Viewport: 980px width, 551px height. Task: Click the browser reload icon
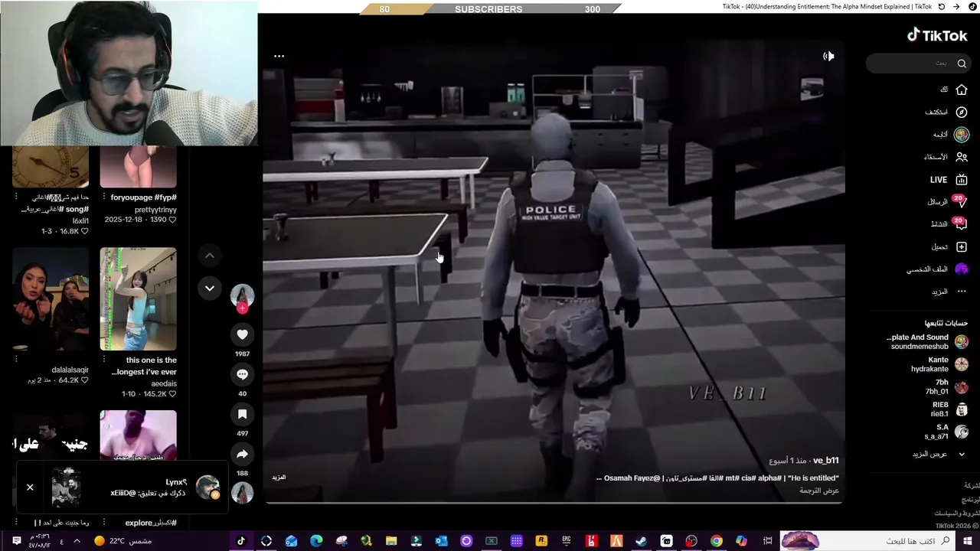point(942,6)
